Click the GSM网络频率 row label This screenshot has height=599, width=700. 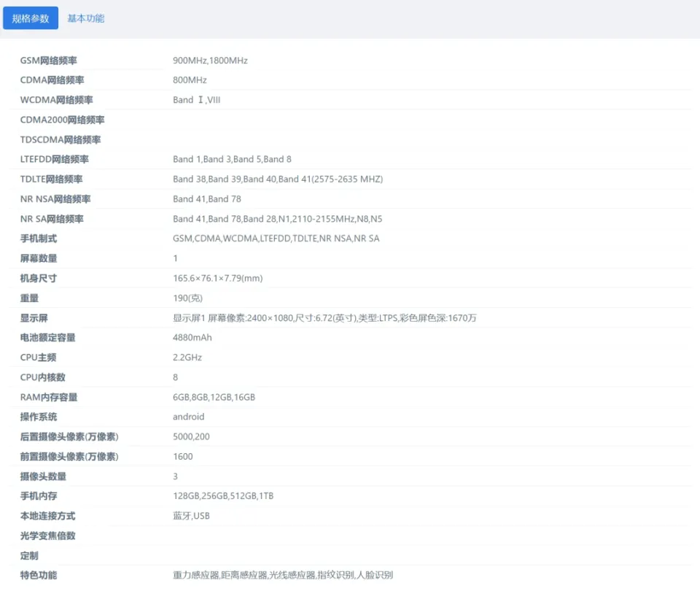[48, 61]
